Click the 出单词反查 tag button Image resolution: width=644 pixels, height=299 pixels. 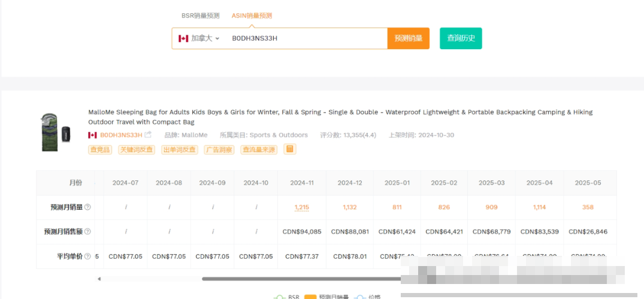pyautogui.click(x=180, y=150)
